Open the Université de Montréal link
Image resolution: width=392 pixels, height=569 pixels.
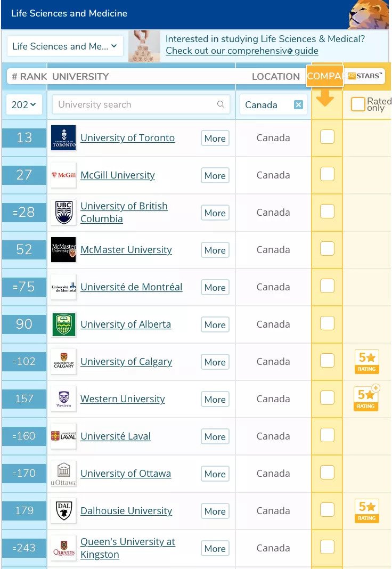click(x=131, y=287)
